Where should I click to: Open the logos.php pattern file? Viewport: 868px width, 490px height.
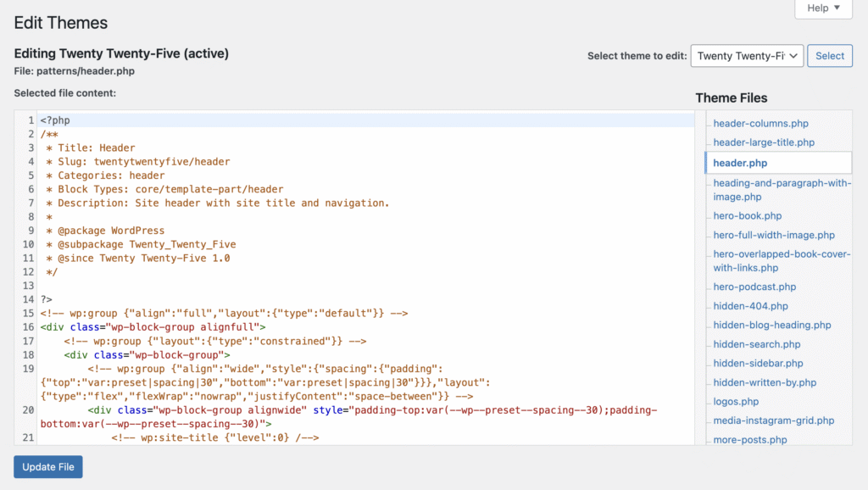[x=734, y=401]
